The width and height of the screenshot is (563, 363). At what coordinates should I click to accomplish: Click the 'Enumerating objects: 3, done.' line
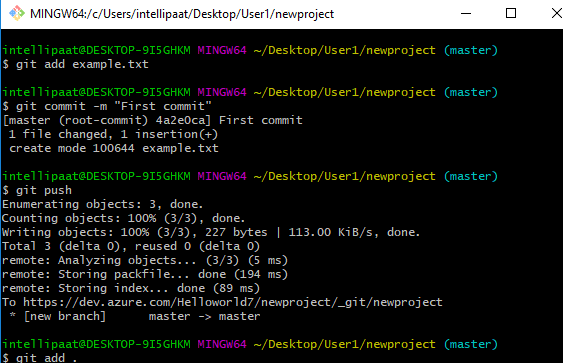pyautogui.click(x=103, y=204)
